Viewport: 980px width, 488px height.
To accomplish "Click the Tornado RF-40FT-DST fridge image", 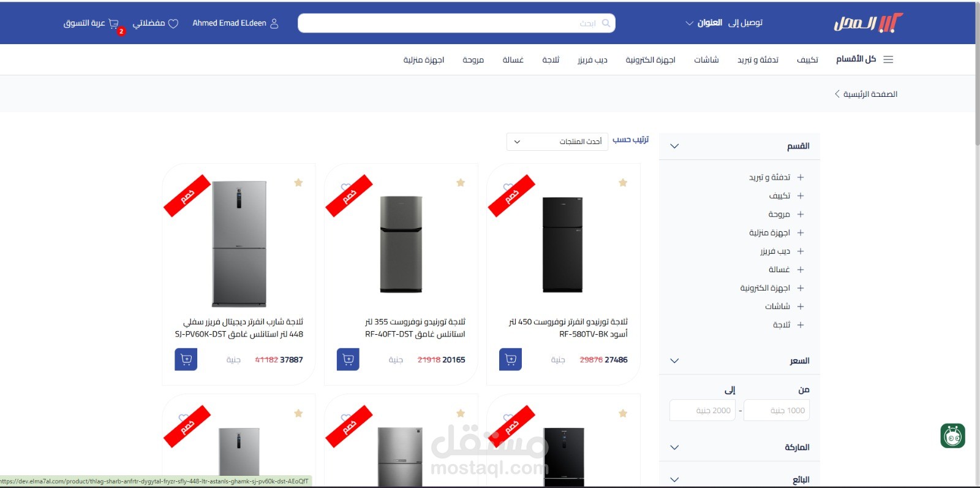I will point(401,244).
